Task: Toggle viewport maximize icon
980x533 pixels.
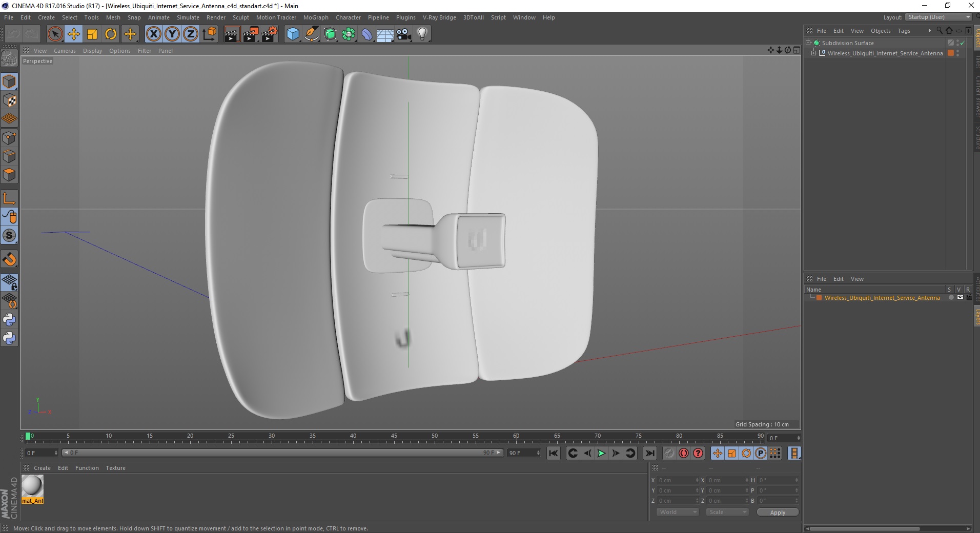Action: [797, 50]
